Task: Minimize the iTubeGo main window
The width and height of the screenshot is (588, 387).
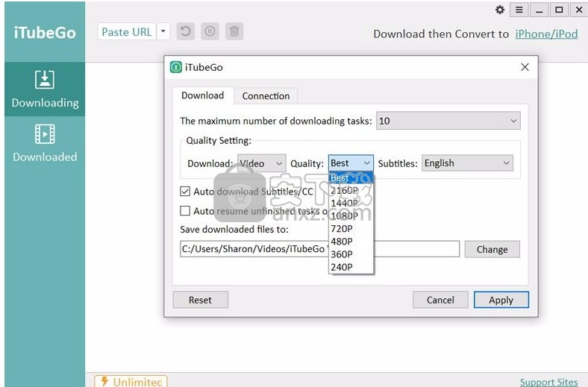Action: (x=539, y=10)
